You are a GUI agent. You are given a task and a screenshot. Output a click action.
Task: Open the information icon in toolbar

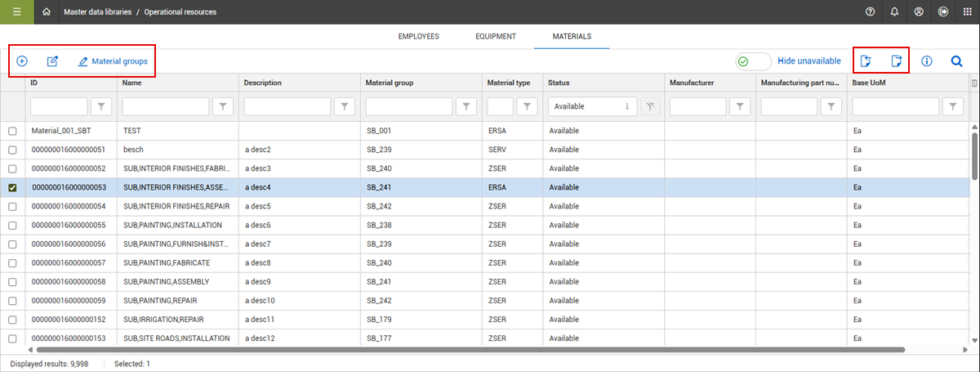click(927, 61)
